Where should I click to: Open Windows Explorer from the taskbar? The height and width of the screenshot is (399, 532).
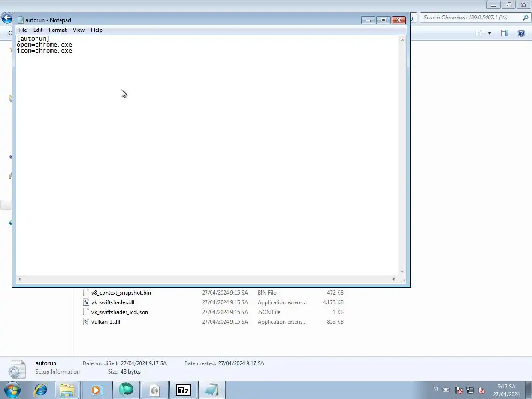pyautogui.click(x=67, y=390)
